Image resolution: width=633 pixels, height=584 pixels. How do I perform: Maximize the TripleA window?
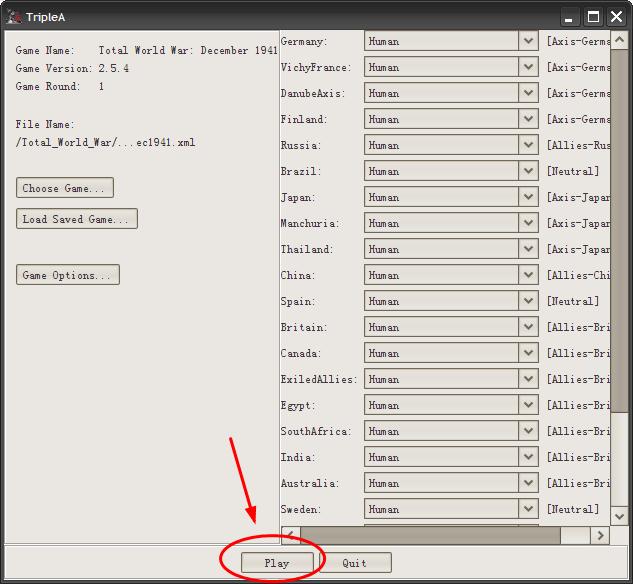[x=593, y=17]
